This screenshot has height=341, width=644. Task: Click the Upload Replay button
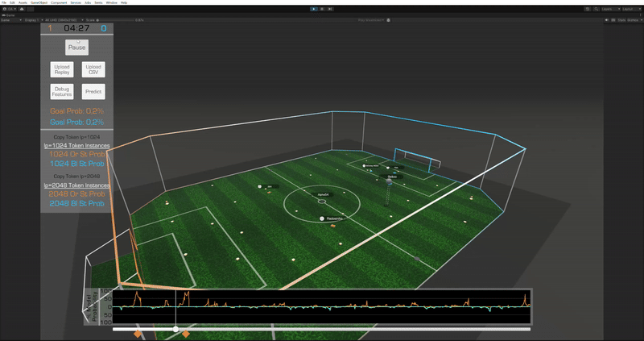point(61,69)
